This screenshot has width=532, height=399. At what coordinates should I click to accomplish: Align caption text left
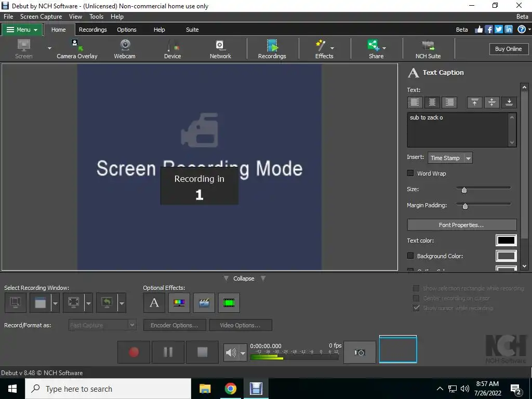[x=415, y=102]
